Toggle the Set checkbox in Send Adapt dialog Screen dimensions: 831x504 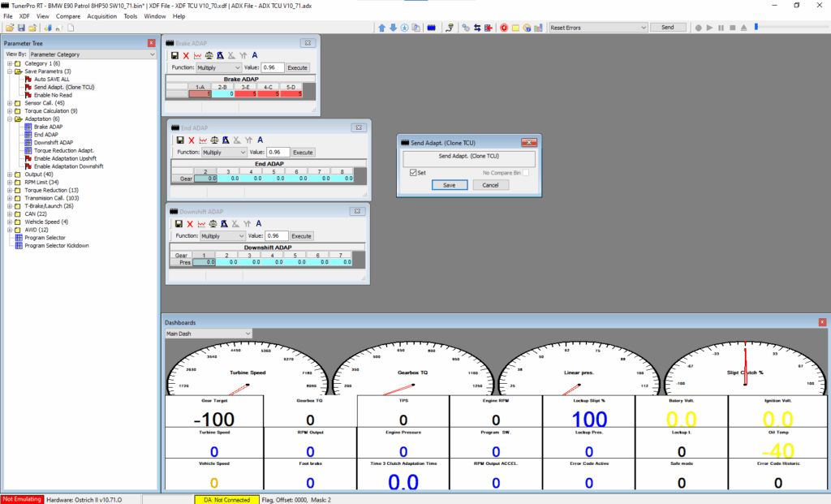click(x=413, y=173)
